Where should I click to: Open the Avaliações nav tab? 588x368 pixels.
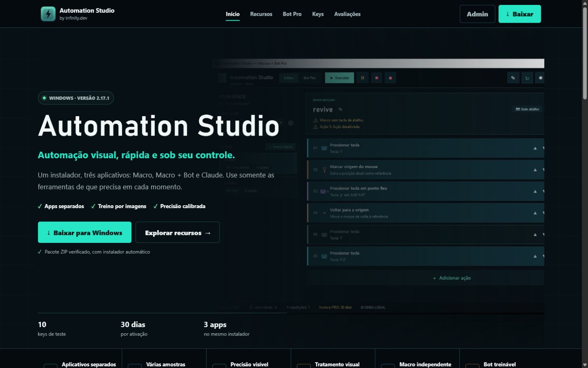(x=347, y=14)
